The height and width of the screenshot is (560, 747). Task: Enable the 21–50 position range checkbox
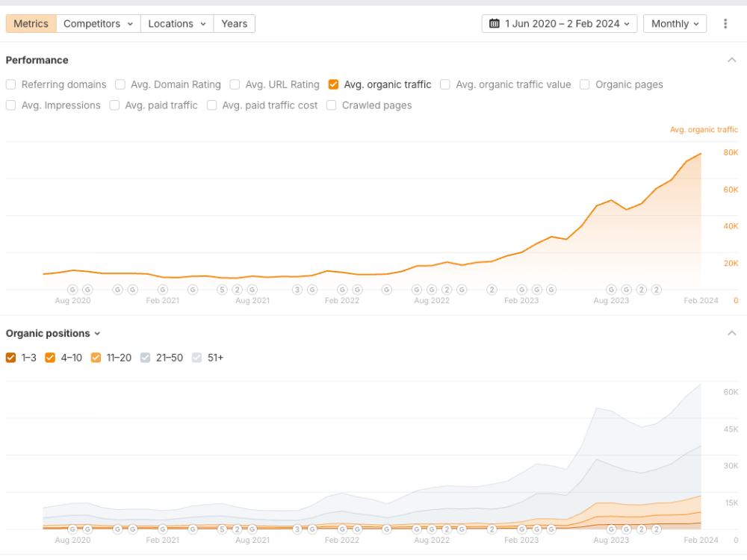coord(145,358)
